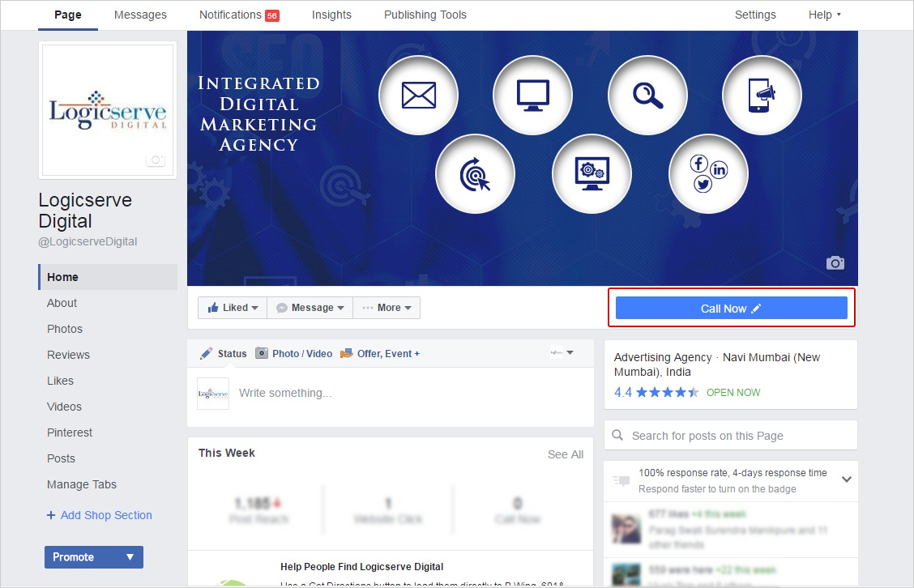Open Likes in the sidebar
The width and height of the screenshot is (914, 588).
click(60, 381)
